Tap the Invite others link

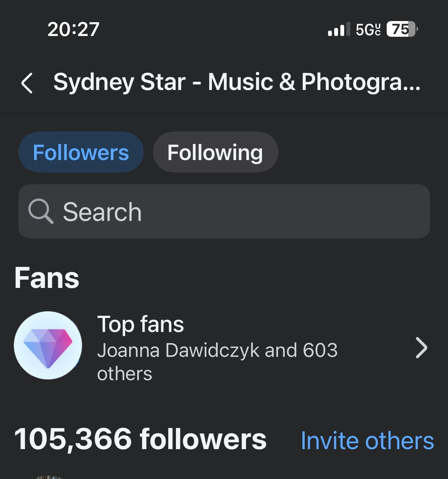367,440
